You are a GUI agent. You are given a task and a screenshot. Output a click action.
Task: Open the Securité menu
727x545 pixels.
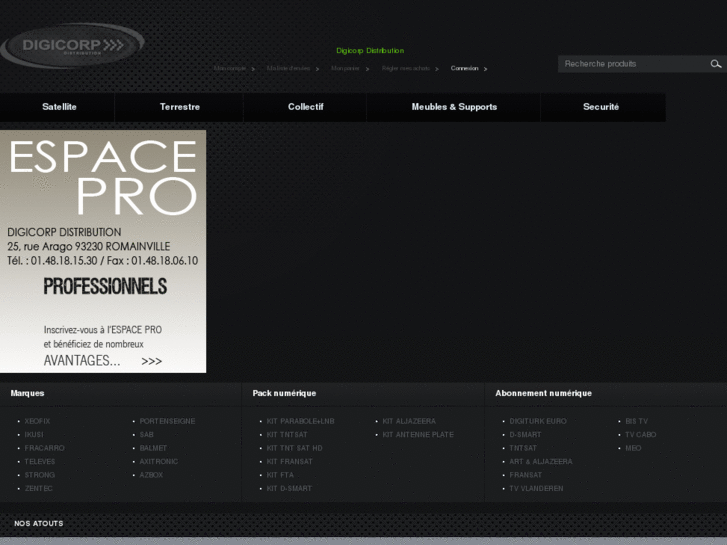point(601,107)
